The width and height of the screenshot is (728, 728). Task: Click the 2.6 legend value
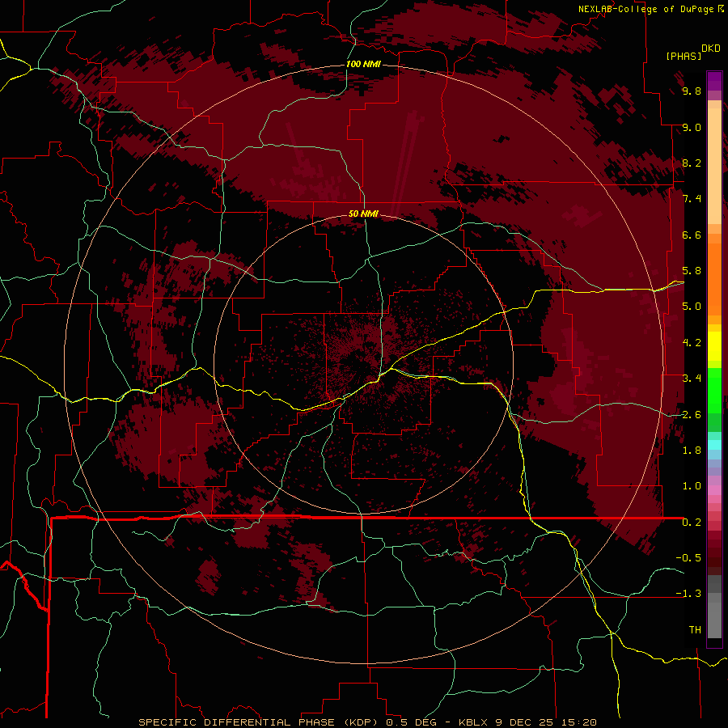(x=692, y=415)
